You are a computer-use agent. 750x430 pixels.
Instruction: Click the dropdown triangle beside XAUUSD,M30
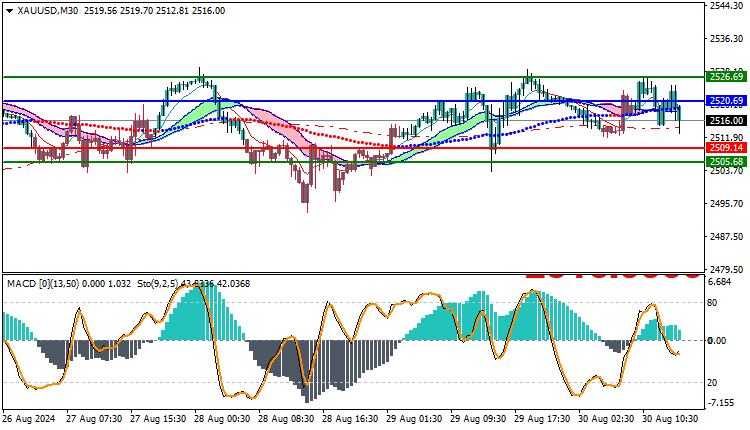(9, 11)
